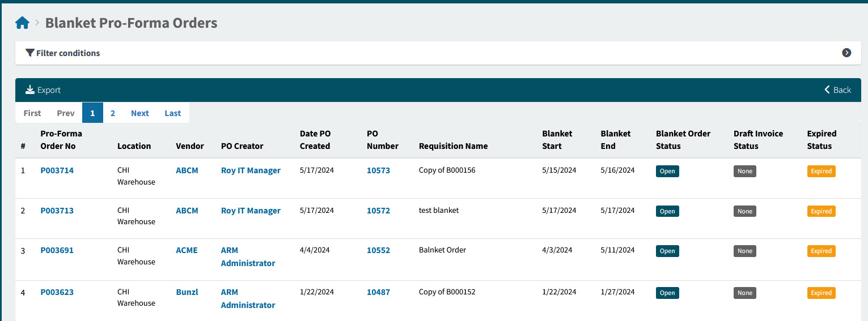Click the Filter conditions label
Screen dimensions: 868x321
pos(68,53)
